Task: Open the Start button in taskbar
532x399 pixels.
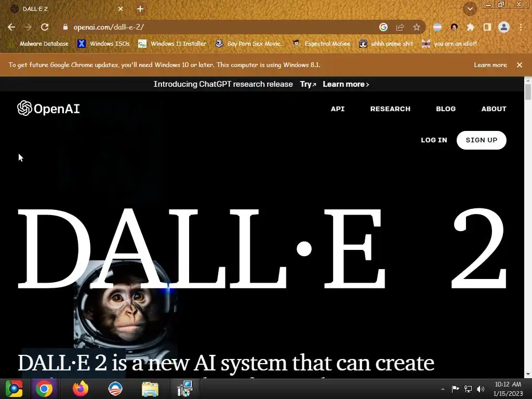Action: 14,389
